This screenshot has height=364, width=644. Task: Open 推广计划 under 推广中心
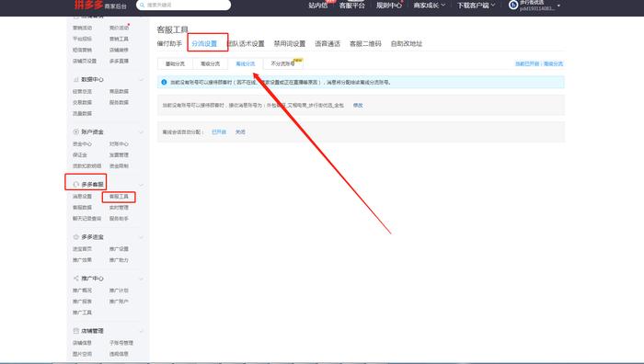pyautogui.click(x=119, y=290)
